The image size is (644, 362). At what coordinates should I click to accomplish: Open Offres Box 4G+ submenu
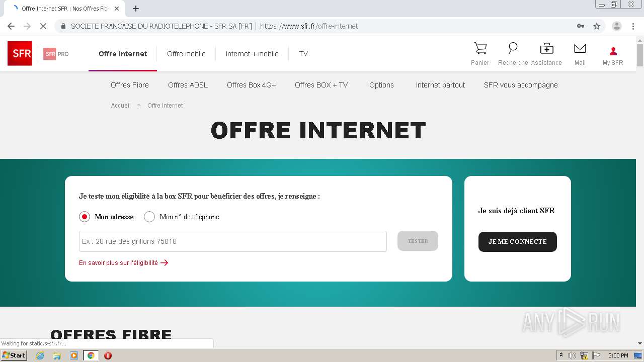[251, 85]
